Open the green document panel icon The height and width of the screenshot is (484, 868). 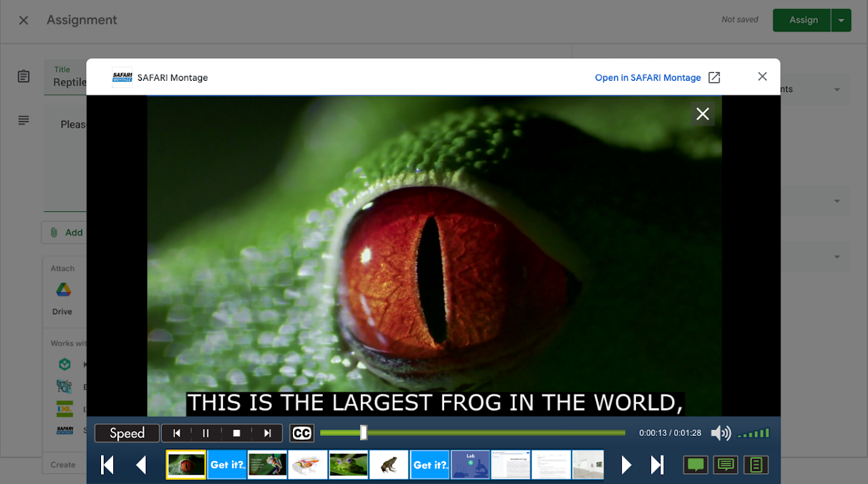755,465
